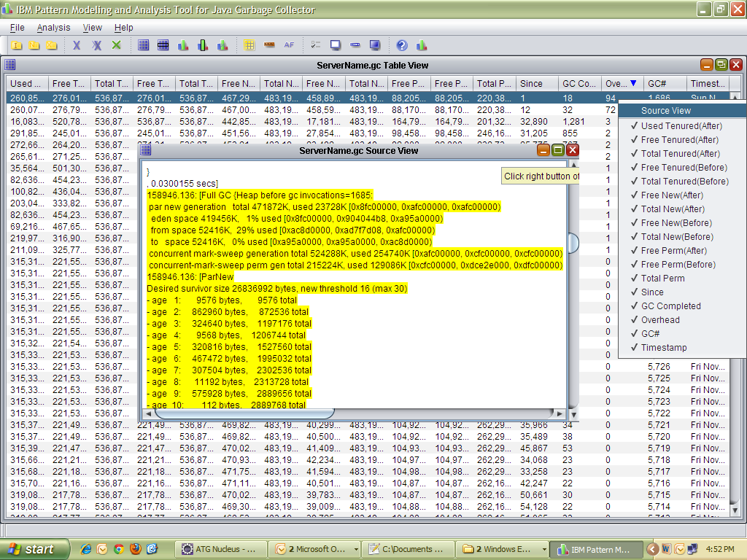Image resolution: width=747 pixels, height=560 pixels.
Task: Uncheck Total Tenured(After) column
Action: 682,153
